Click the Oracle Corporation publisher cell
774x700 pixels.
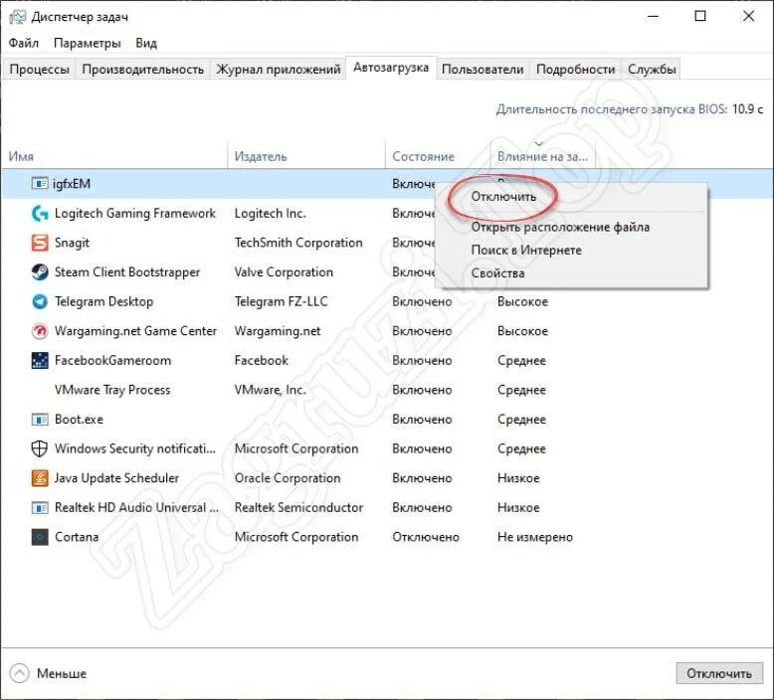pyautogui.click(x=288, y=478)
